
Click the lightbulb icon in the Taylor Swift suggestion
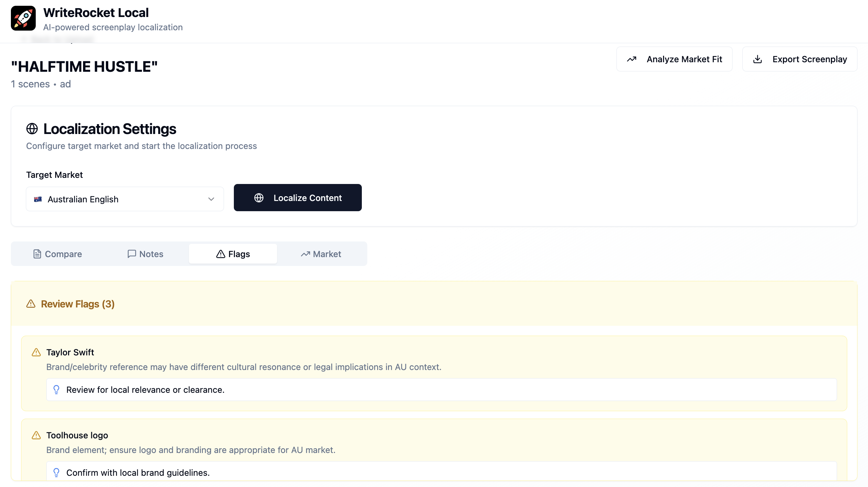coord(57,390)
